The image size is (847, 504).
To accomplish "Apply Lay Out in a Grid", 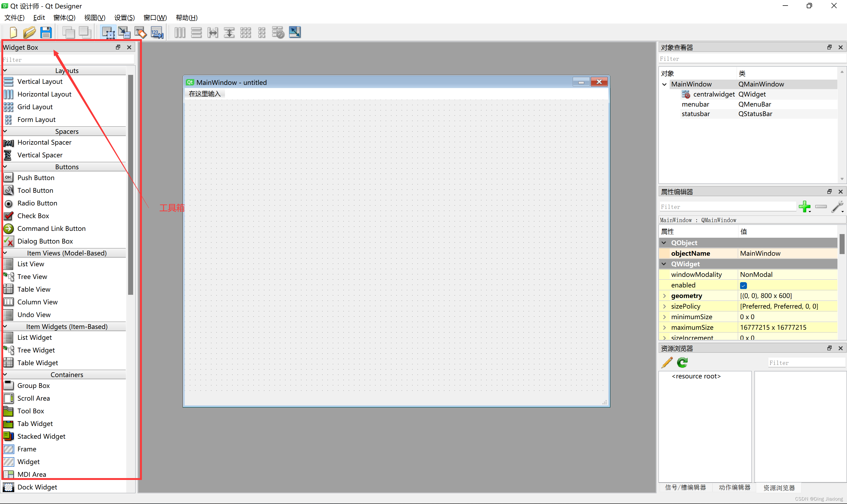I will pyautogui.click(x=245, y=33).
